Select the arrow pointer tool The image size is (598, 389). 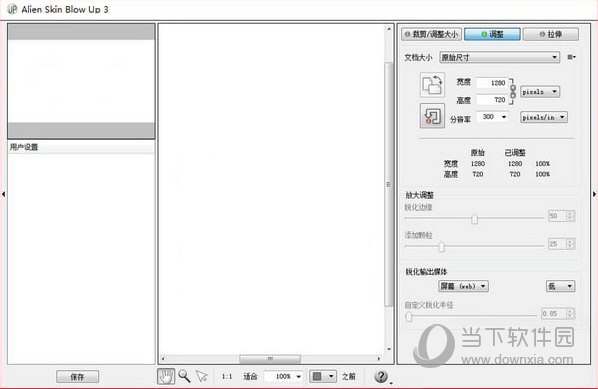pyautogui.click(x=201, y=376)
